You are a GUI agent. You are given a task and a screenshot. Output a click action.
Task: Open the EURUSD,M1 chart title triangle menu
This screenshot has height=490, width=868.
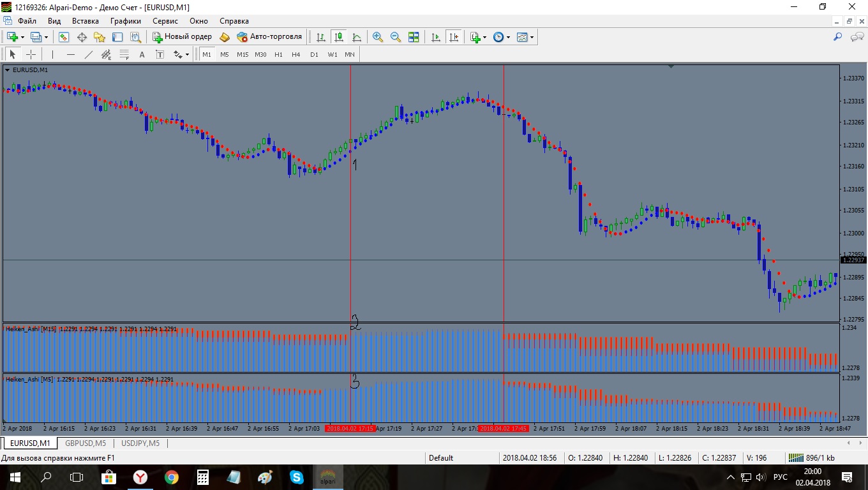pos(8,70)
